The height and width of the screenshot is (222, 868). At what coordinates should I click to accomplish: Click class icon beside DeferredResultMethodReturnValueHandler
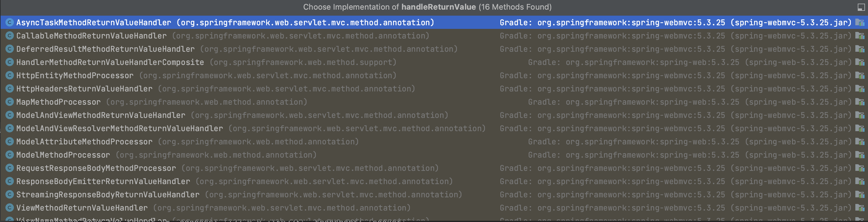[x=10, y=49]
